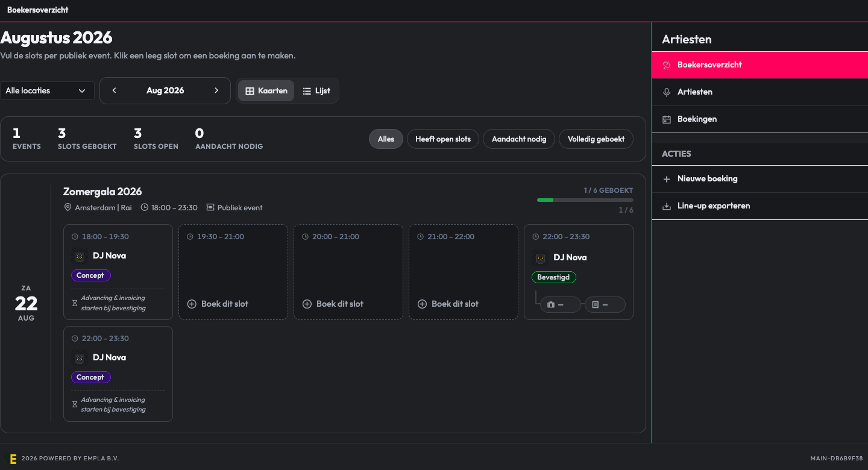Filter by Aandacht nodig
The image size is (868, 470).
pyautogui.click(x=519, y=139)
